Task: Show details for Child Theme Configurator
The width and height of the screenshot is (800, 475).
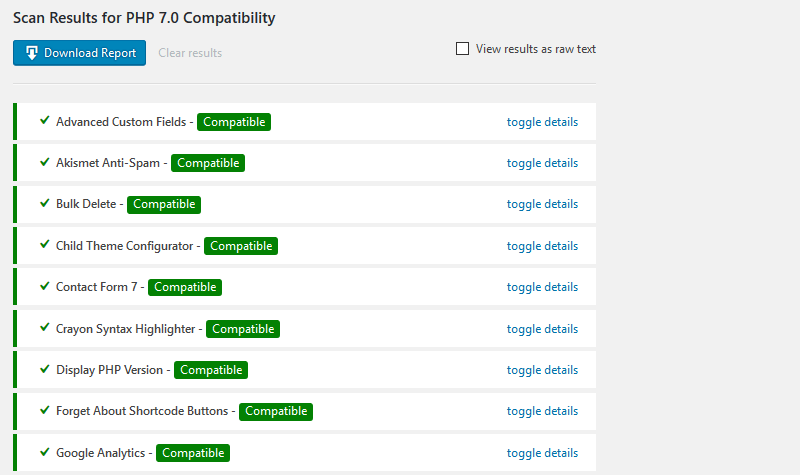Action: pos(542,246)
